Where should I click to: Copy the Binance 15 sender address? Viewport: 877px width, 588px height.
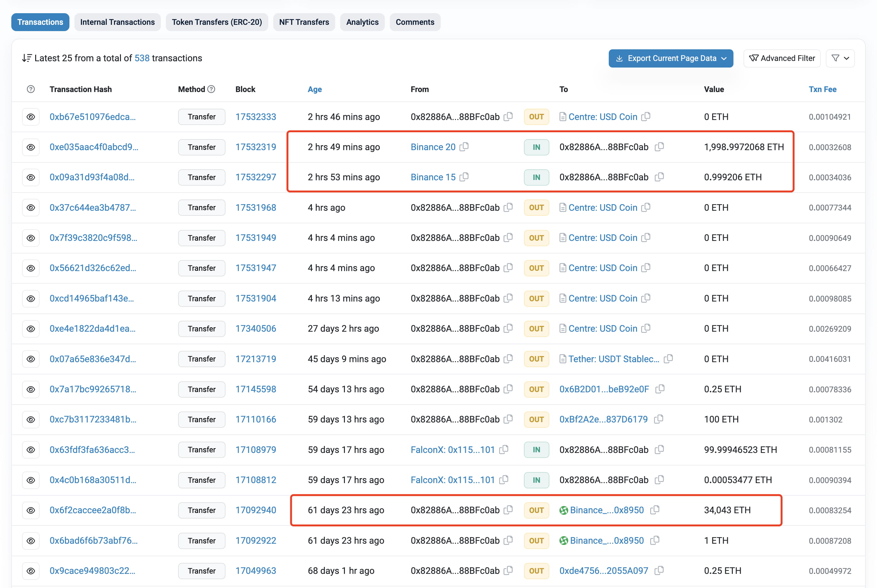[x=464, y=177]
